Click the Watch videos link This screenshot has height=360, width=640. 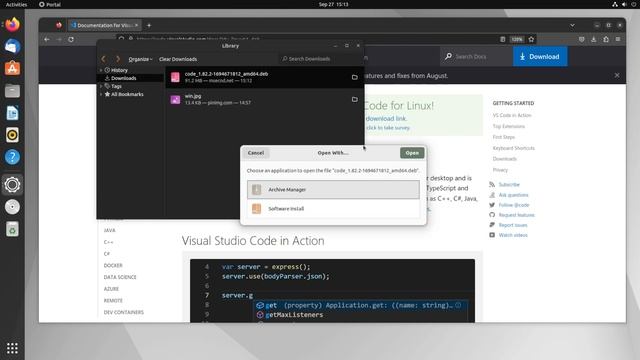pos(513,235)
